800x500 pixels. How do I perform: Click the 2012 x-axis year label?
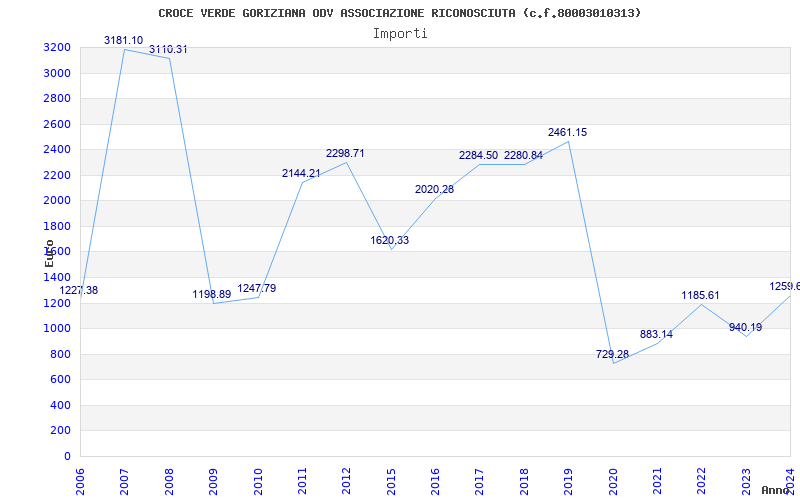[x=346, y=481]
